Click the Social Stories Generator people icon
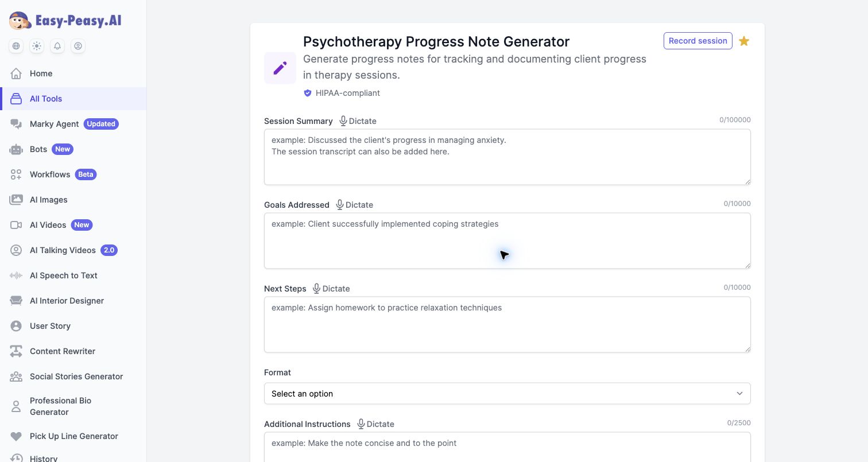Viewport: 868px width, 462px height. coord(16,376)
